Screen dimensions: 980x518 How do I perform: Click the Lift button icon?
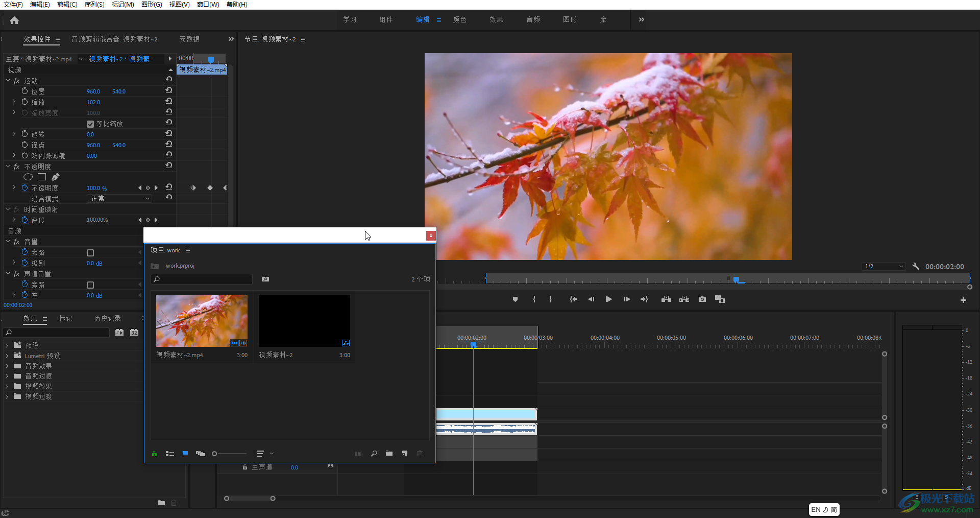tap(666, 299)
